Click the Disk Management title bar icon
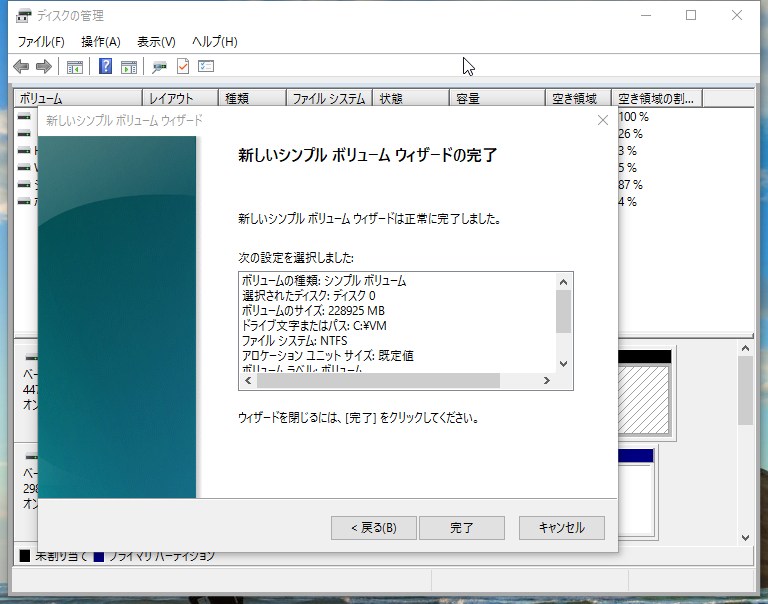 tap(24, 16)
